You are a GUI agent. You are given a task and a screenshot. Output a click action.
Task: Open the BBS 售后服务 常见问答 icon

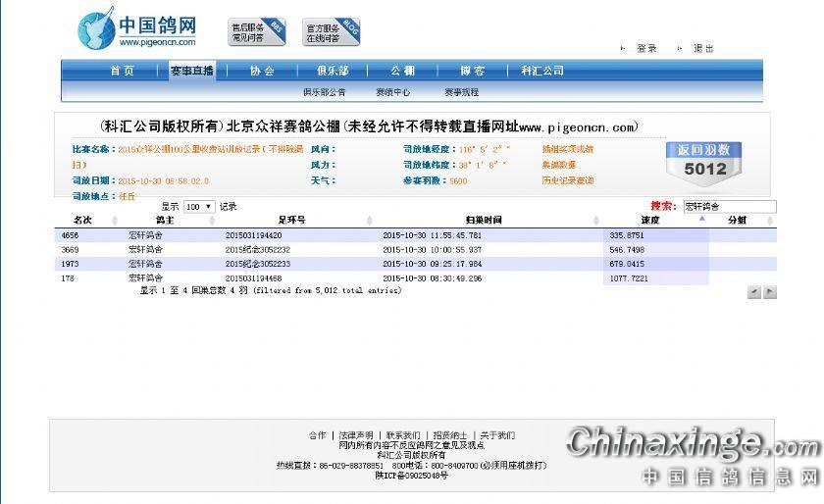(x=257, y=32)
